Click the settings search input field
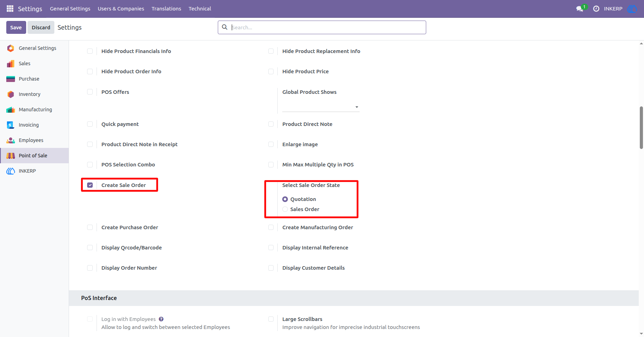 [322, 27]
